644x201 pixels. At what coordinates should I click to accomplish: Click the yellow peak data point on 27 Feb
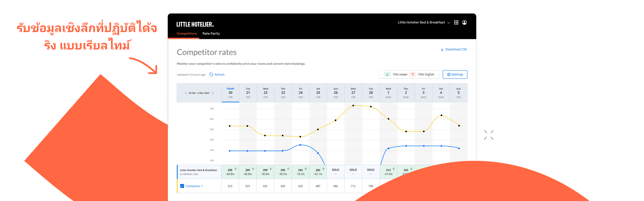353,106
